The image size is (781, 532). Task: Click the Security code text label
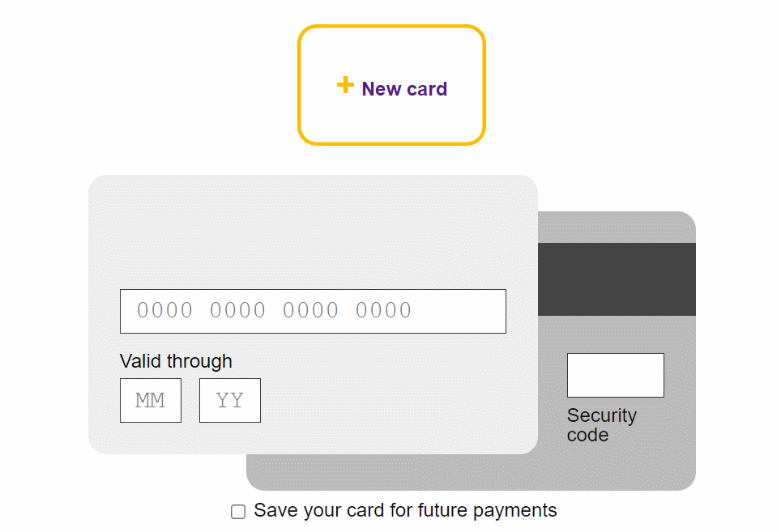coord(602,424)
